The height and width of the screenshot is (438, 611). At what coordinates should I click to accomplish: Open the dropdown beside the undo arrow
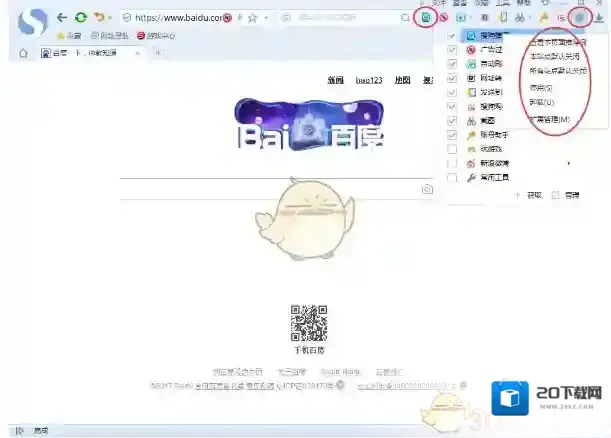pos(110,18)
